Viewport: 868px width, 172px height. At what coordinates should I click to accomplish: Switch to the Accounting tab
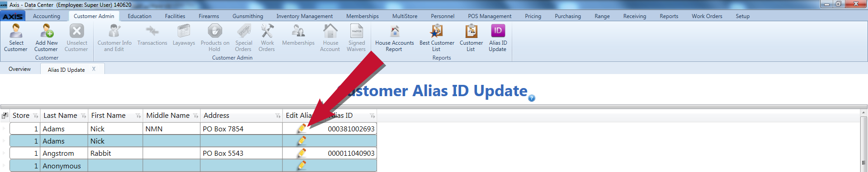click(47, 16)
